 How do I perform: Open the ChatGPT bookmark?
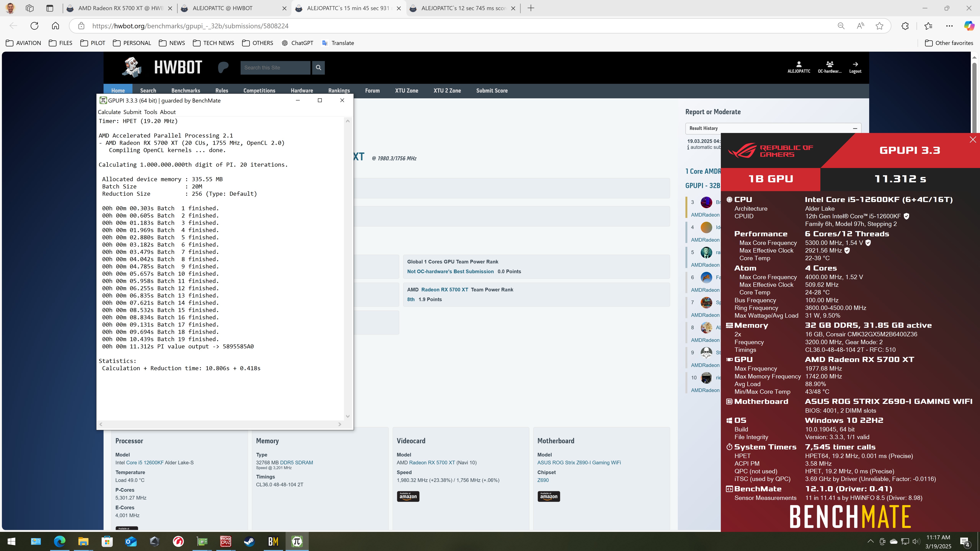297,43
